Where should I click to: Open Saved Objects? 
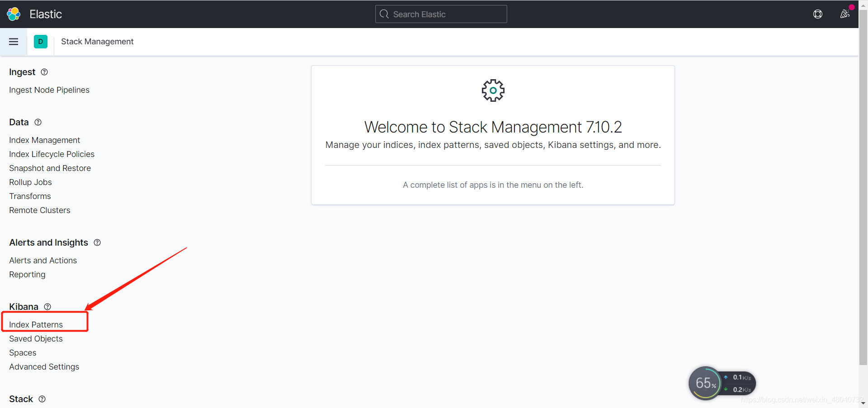pyautogui.click(x=36, y=339)
